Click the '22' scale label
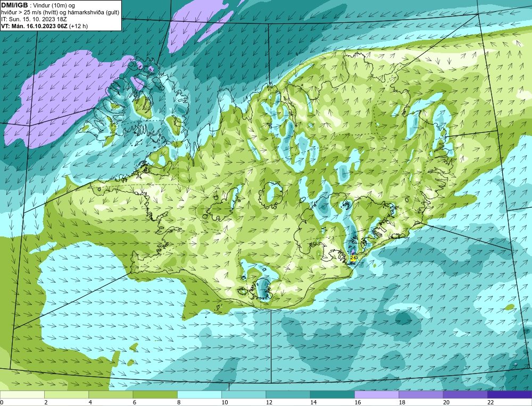 point(491,402)
